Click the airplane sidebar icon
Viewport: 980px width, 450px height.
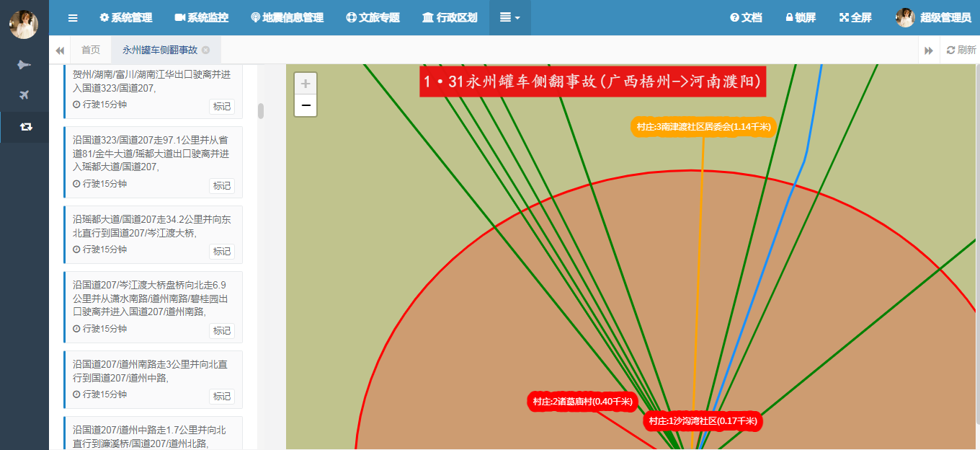coord(24,95)
